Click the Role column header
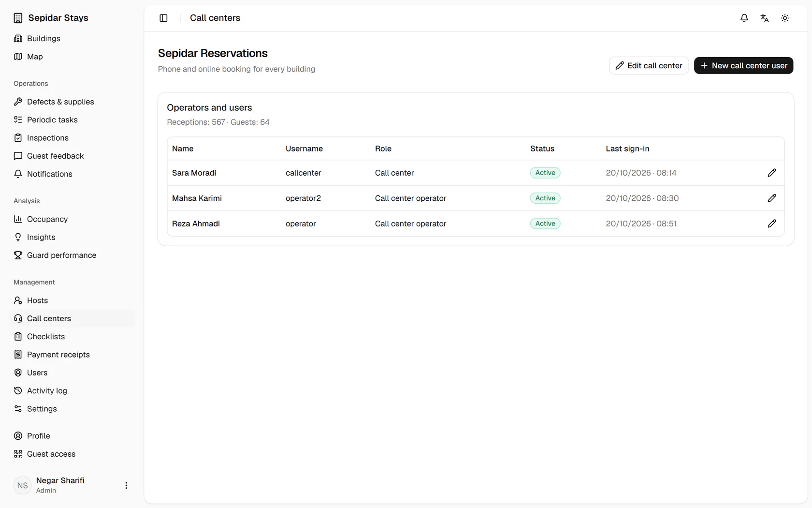The width and height of the screenshot is (812, 508). [383, 149]
